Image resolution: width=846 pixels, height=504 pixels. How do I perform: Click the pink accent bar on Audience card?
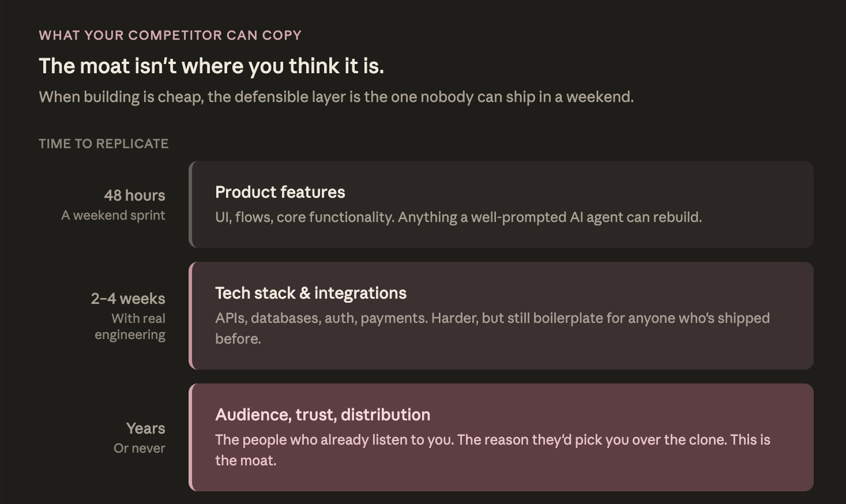pyautogui.click(x=191, y=437)
